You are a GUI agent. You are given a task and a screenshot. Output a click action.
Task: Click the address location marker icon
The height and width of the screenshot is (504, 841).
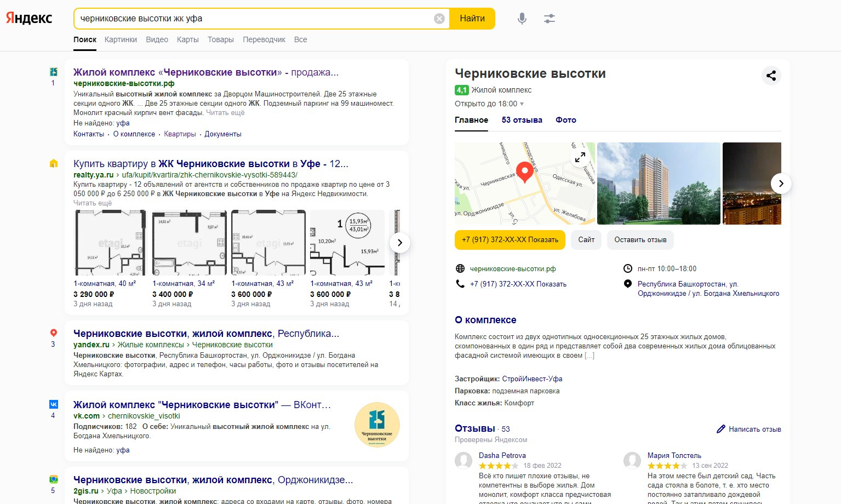[628, 284]
